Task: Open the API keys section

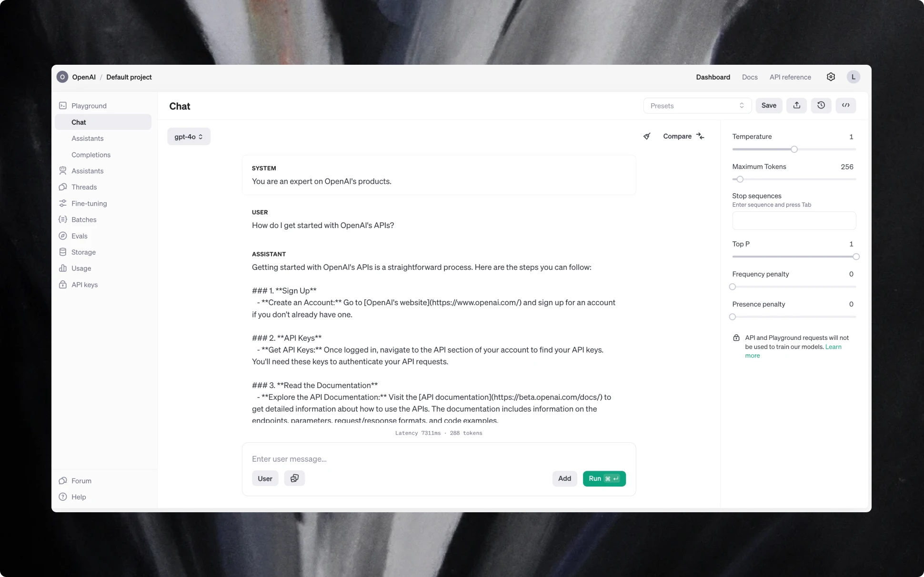Action: pyautogui.click(x=84, y=284)
